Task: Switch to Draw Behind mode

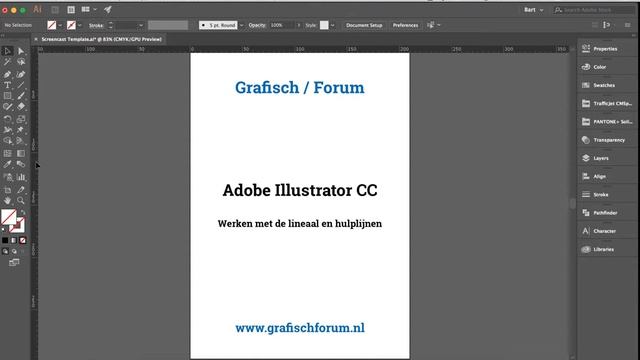Action: [14, 251]
